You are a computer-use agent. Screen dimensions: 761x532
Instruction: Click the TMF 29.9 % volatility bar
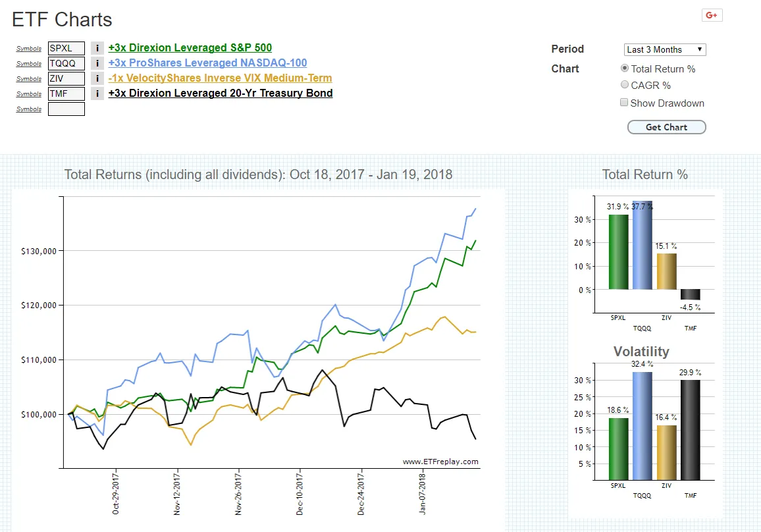coord(690,430)
